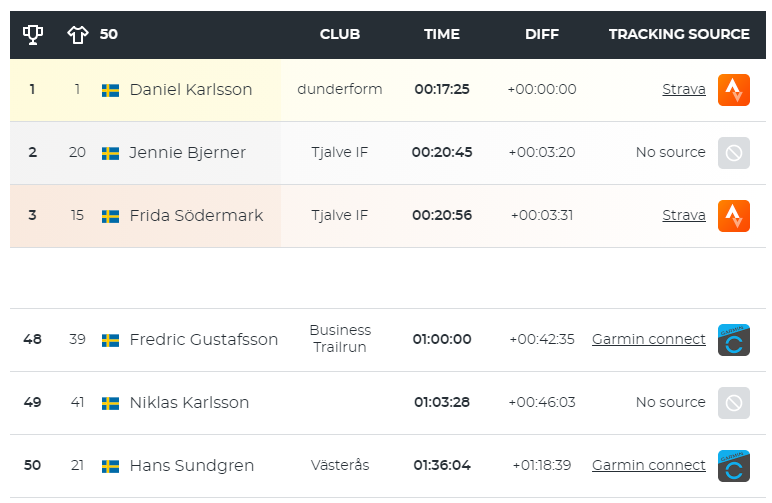Select the name Niklas Karlsson
Viewport: 772px width, 503px height.
pyautogui.click(x=189, y=403)
